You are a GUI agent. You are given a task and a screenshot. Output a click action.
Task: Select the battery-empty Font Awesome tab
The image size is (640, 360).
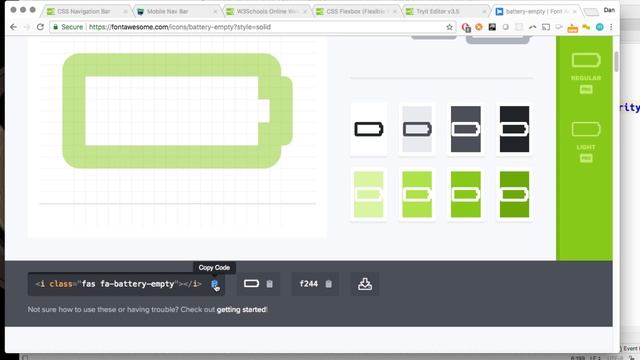(536, 11)
